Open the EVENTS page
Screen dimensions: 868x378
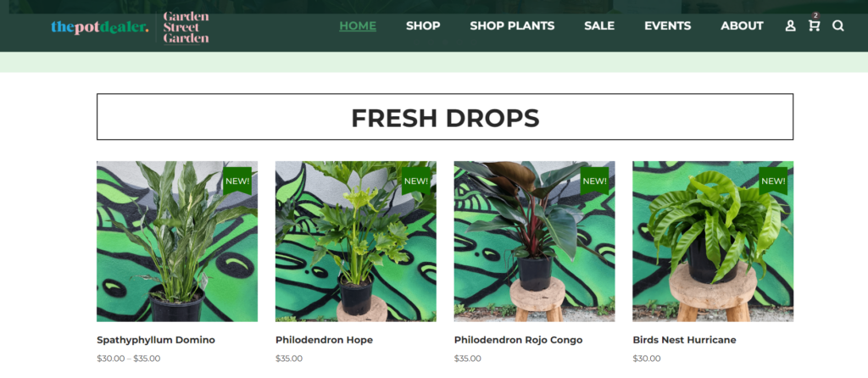[x=668, y=26]
